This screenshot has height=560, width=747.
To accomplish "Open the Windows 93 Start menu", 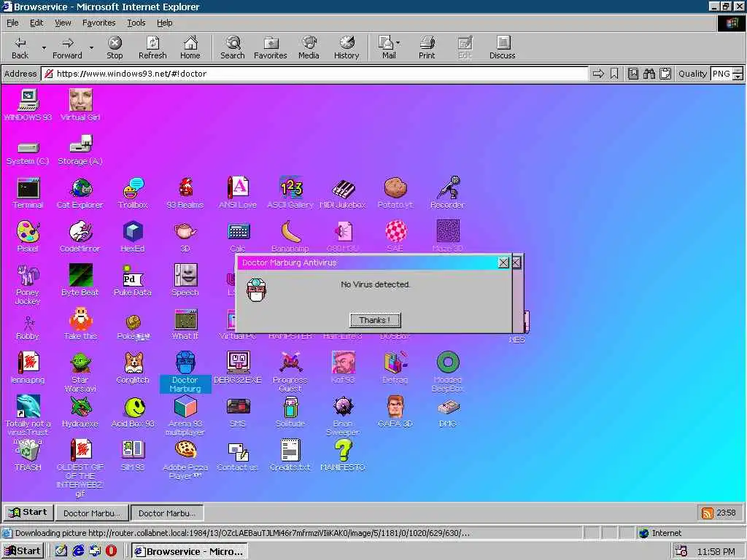I will click(x=28, y=513).
